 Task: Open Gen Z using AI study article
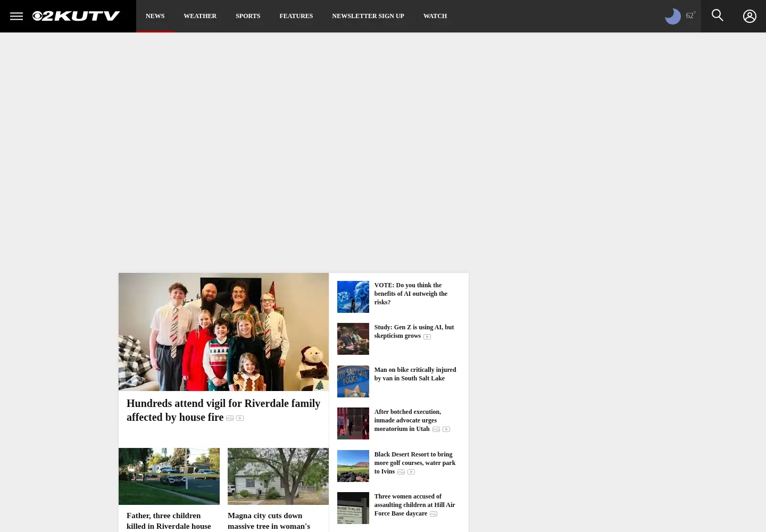click(414, 331)
